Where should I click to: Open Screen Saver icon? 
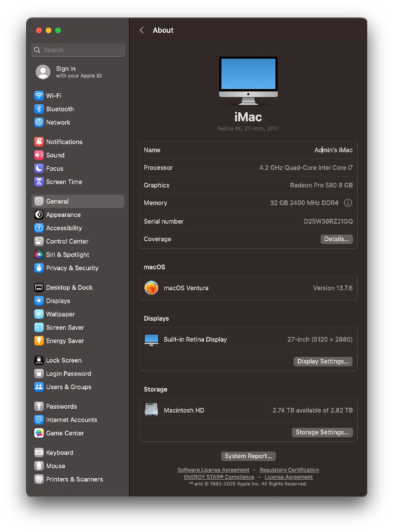point(39,327)
